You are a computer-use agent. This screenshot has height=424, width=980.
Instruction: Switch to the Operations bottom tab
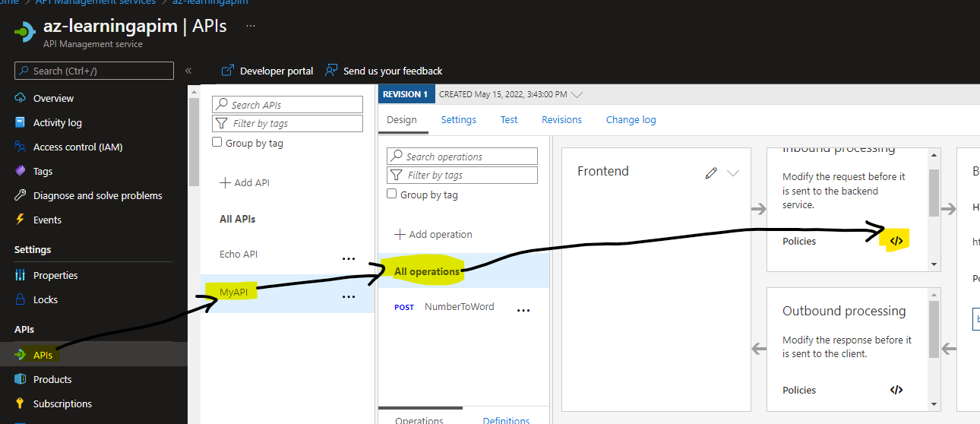click(x=419, y=420)
